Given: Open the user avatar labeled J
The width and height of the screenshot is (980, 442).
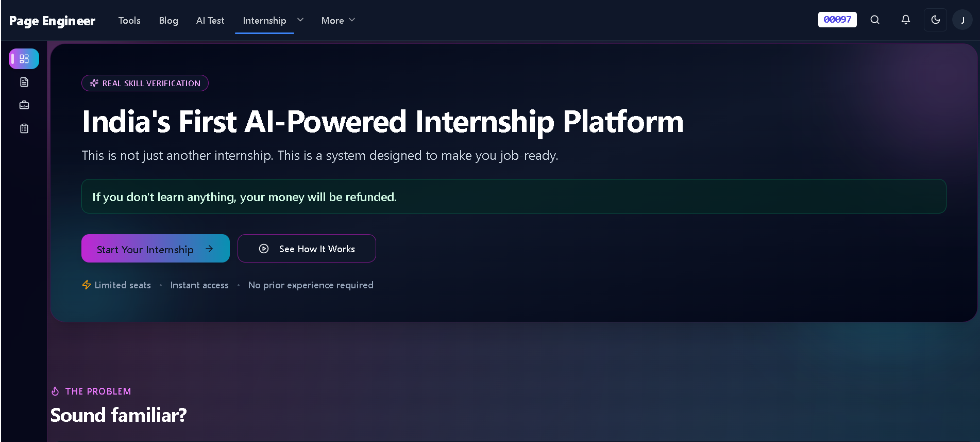Looking at the screenshot, I should point(962,20).
